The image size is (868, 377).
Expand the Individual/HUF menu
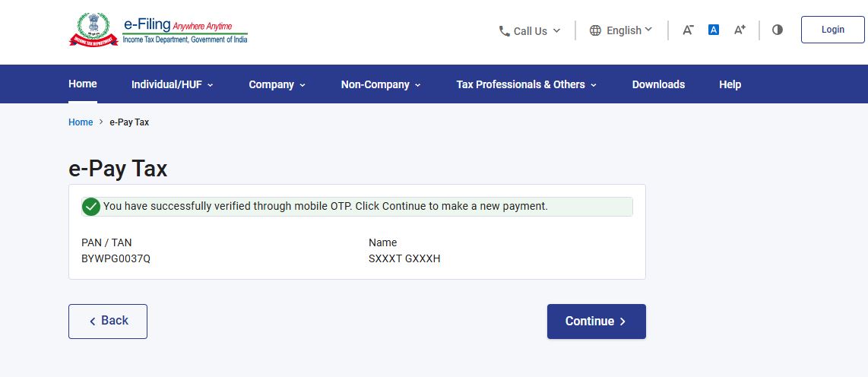pos(172,85)
